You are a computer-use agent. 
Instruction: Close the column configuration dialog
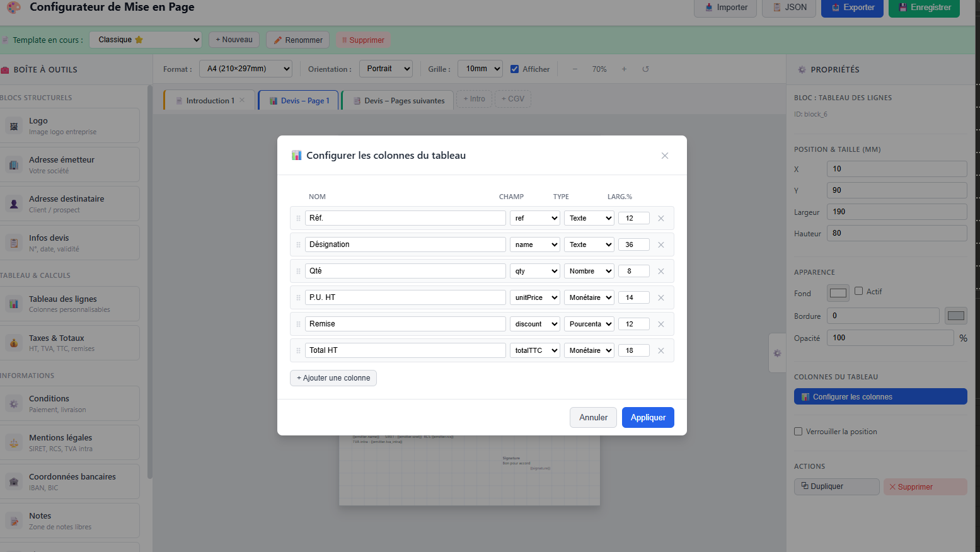click(x=664, y=156)
